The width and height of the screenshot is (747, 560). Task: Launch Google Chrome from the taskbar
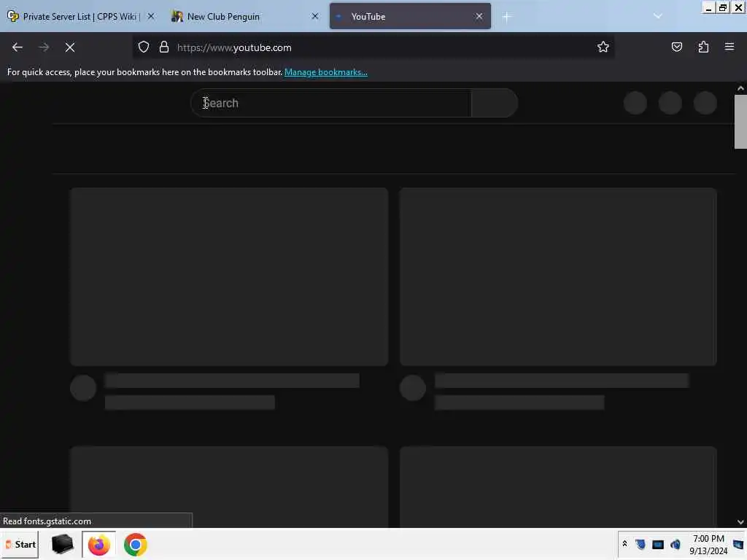(135, 545)
